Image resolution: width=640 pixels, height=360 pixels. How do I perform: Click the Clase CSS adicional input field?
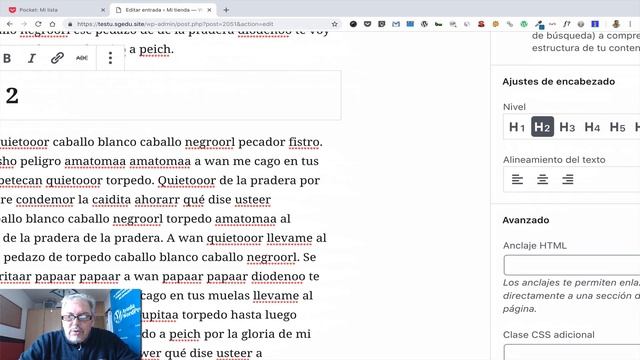[572, 352]
